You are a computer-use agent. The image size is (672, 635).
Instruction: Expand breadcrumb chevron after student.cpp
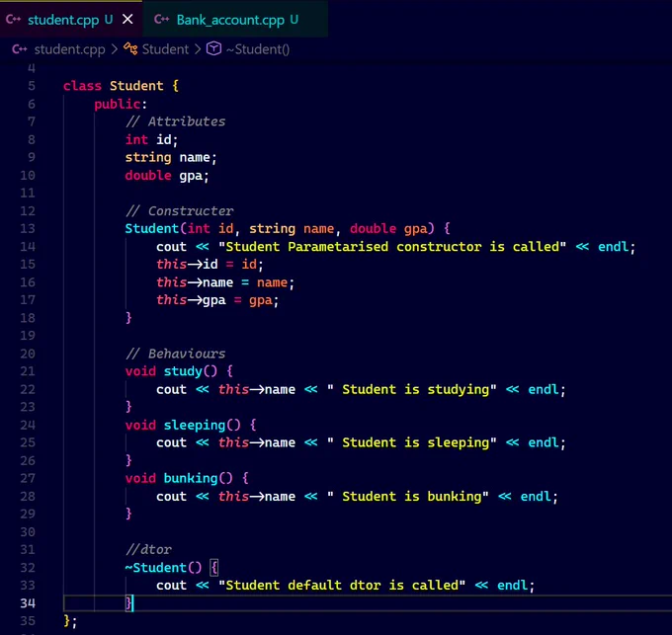(114, 49)
